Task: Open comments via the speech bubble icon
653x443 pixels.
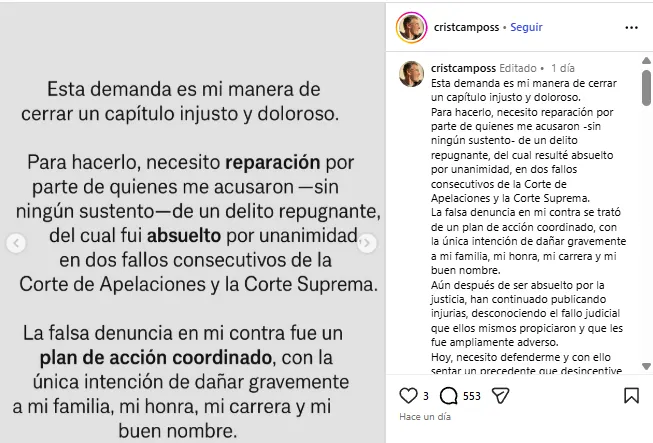Action: pos(448,395)
